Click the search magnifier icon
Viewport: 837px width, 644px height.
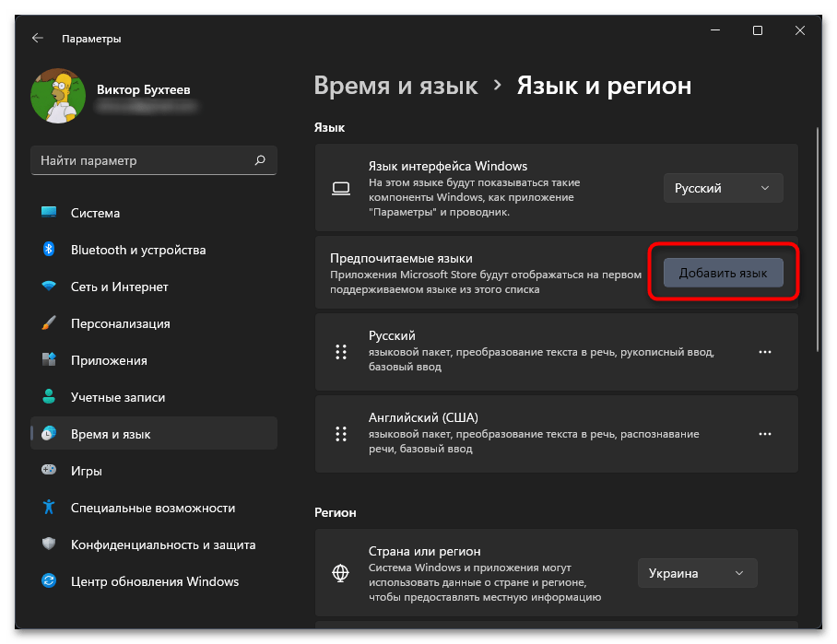click(260, 160)
